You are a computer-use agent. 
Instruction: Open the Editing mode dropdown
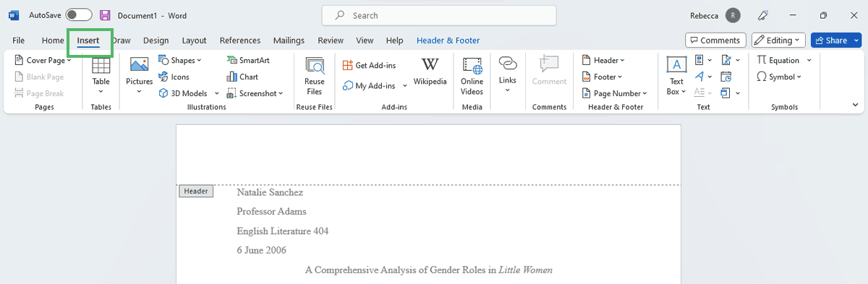[778, 40]
